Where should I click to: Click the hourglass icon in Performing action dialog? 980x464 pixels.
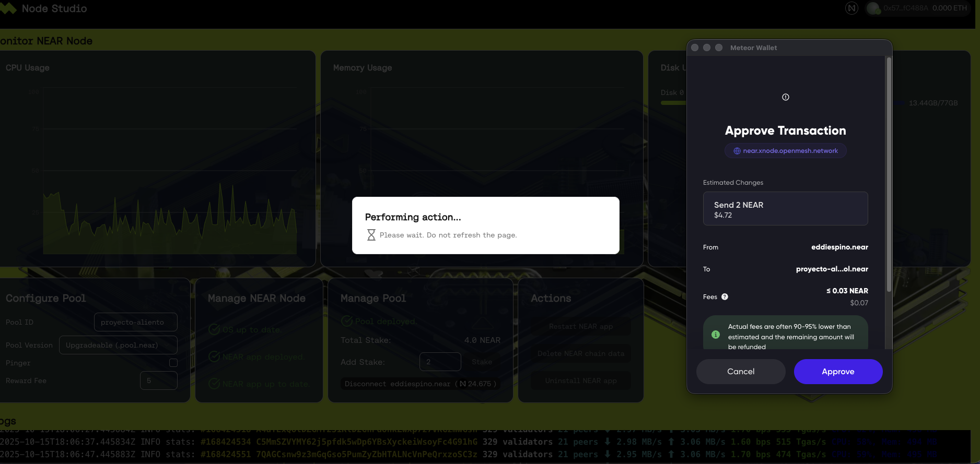point(371,235)
